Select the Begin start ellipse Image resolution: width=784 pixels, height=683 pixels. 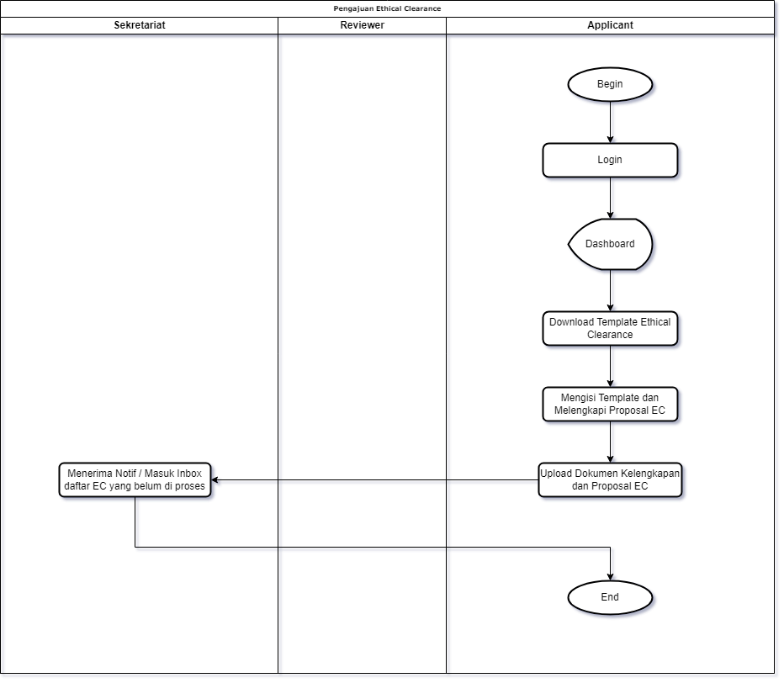tap(610, 84)
